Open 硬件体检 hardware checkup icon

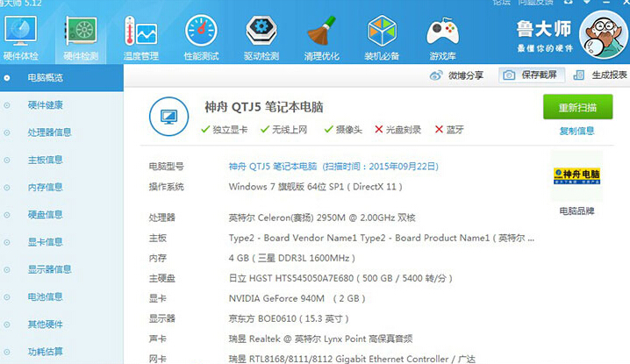point(20,31)
